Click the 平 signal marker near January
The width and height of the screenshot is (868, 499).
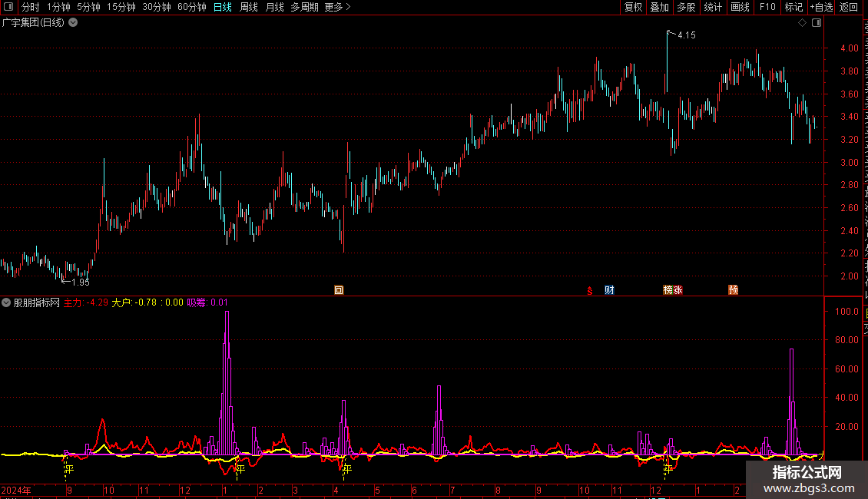pos(240,469)
